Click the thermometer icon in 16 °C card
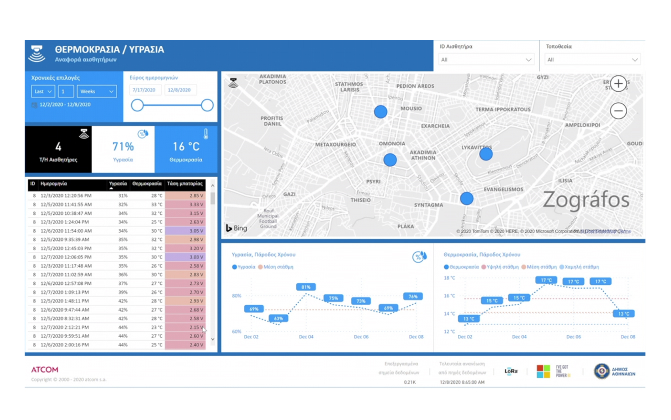Image resolution: width=671 pixels, height=420 pixels. click(x=206, y=134)
